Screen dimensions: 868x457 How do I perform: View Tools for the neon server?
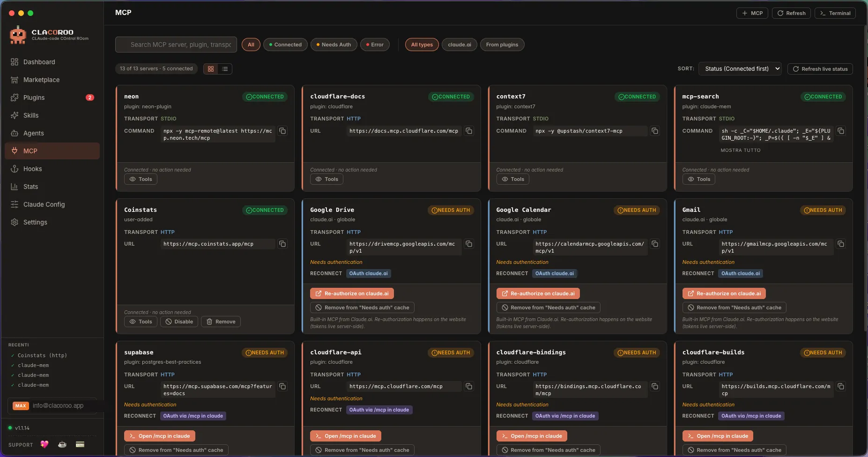click(141, 179)
